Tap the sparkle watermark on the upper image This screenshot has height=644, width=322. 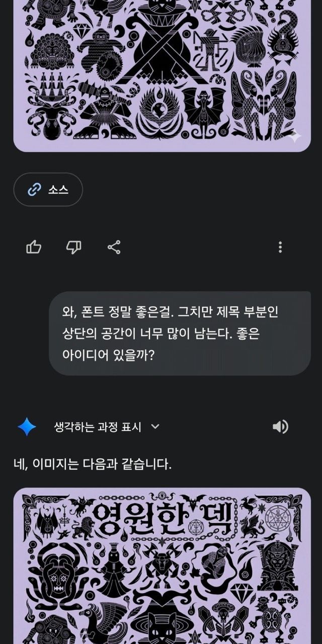[295, 135]
